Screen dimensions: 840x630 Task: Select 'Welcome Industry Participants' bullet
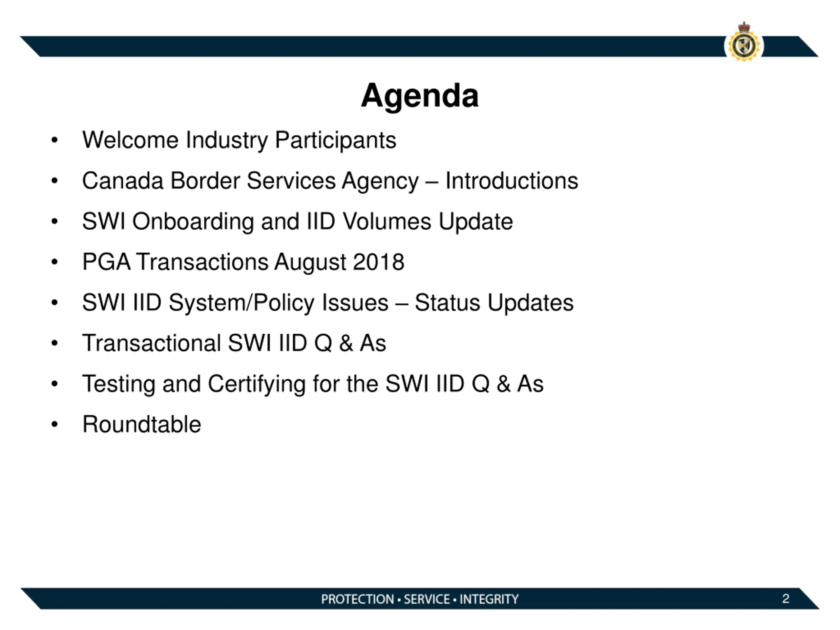(x=239, y=140)
